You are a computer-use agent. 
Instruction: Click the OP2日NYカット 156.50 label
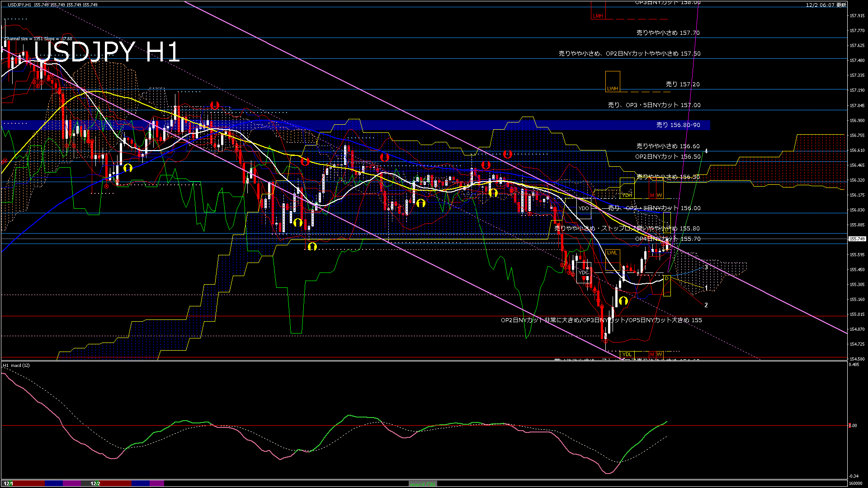(x=667, y=156)
